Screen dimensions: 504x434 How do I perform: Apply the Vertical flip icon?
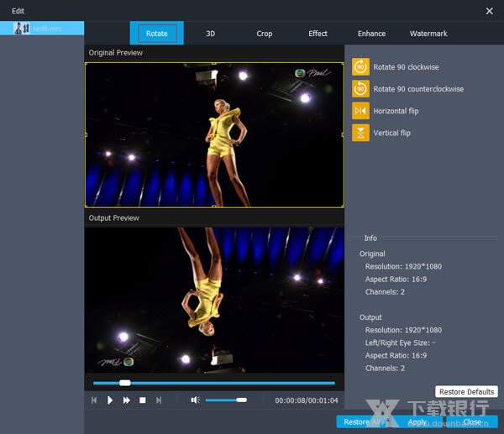tap(360, 133)
